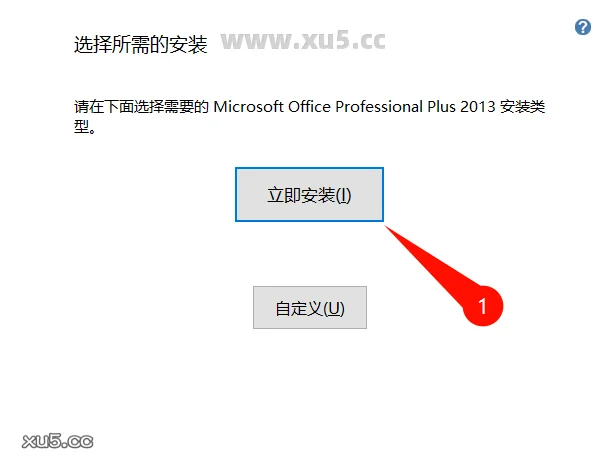Viewport: 610px width, 471px height.
Task: Click the 立即安装(I) install now button
Action: 309,194
